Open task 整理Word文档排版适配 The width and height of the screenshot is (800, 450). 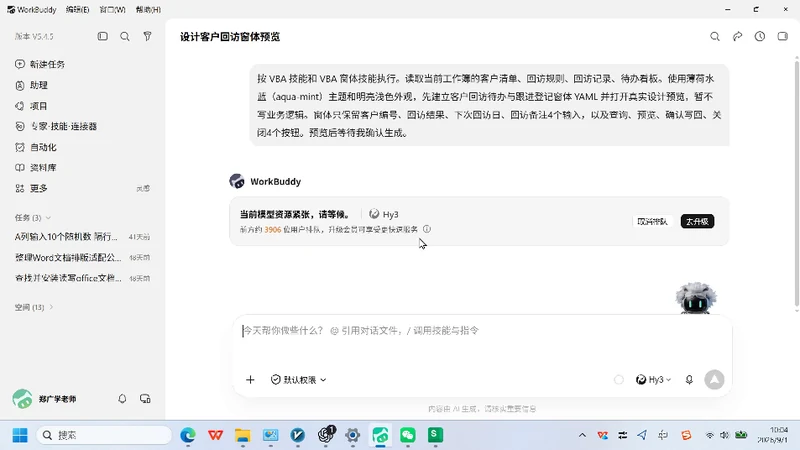pyautogui.click(x=83, y=258)
